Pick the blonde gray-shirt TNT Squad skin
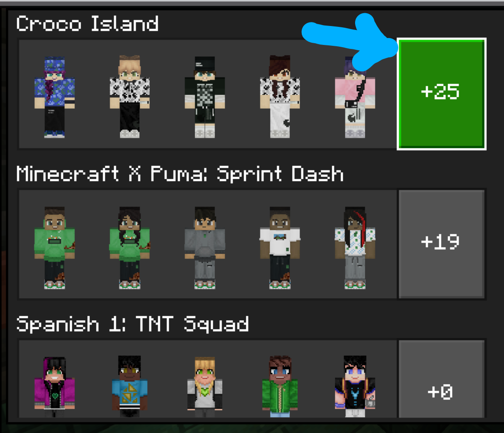This screenshot has height=433, width=504. [205, 387]
